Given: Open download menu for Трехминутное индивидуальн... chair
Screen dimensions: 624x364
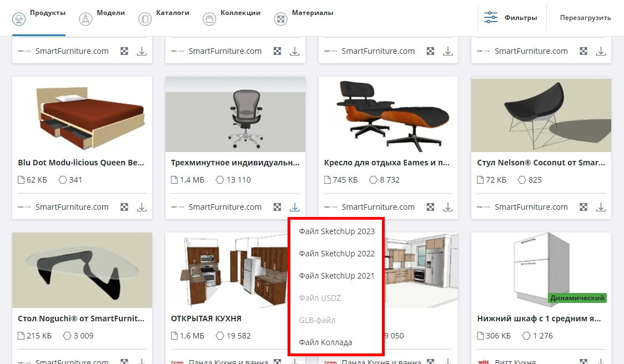Looking at the screenshot, I should (x=294, y=207).
